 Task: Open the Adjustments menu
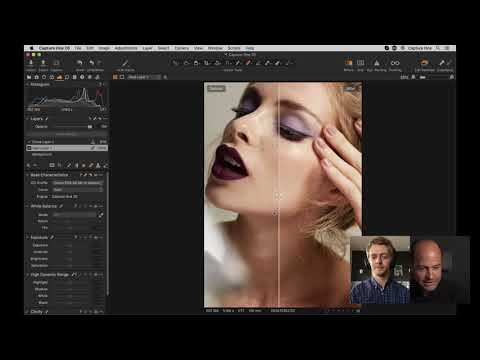coord(126,48)
